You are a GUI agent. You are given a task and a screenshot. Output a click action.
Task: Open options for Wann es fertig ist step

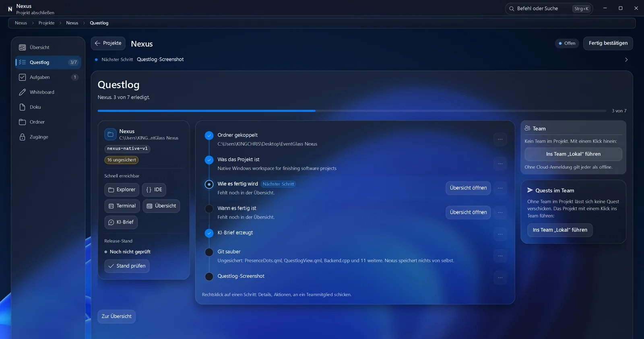pyautogui.click(x=500, y=213)
